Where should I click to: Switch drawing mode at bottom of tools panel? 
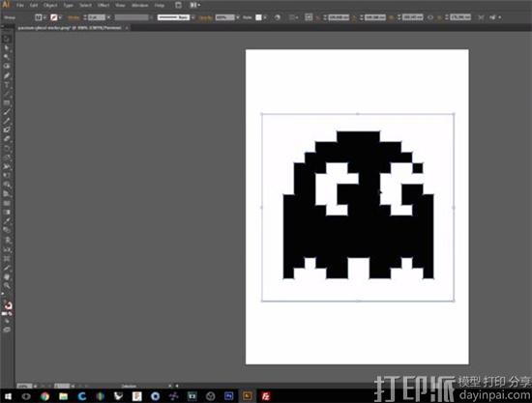click(7, 321)
